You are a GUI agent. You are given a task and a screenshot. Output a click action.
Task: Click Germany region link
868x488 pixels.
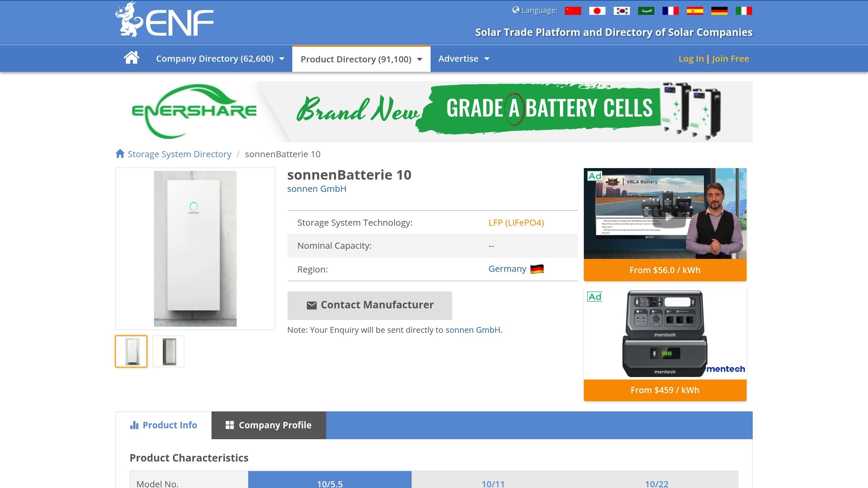click(507, 269)
